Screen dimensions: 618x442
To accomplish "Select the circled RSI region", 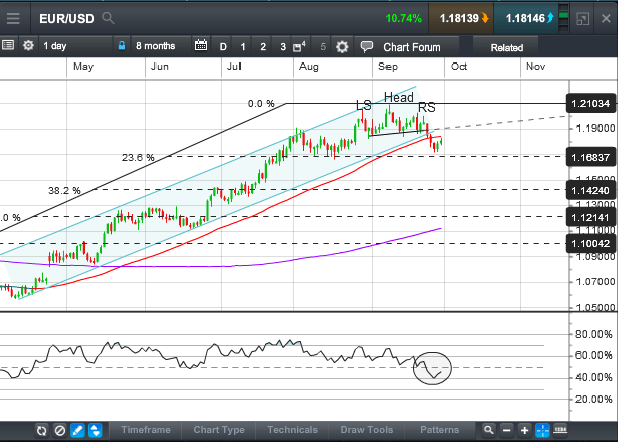I will click(432, 368).
